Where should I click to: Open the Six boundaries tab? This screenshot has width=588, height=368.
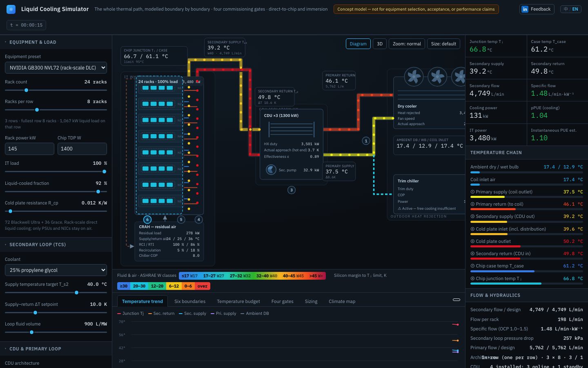point(190,301)
